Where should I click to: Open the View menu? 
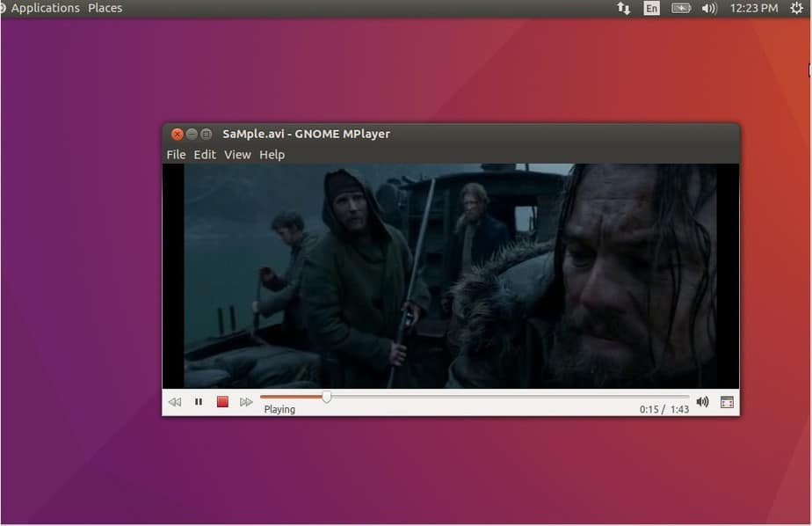tap(237, 155)
